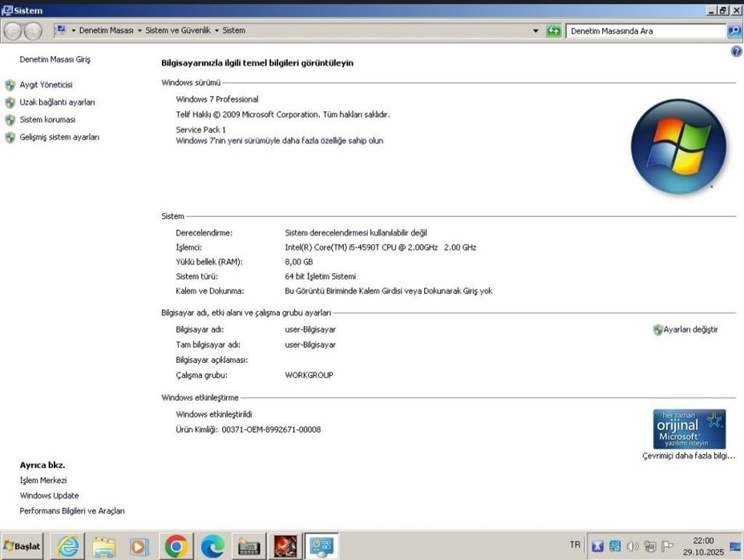This screenshot has height=560, width=744.
Task: Open Çevrimiçi daha fazla bilgi link
Action: [689, 456]
